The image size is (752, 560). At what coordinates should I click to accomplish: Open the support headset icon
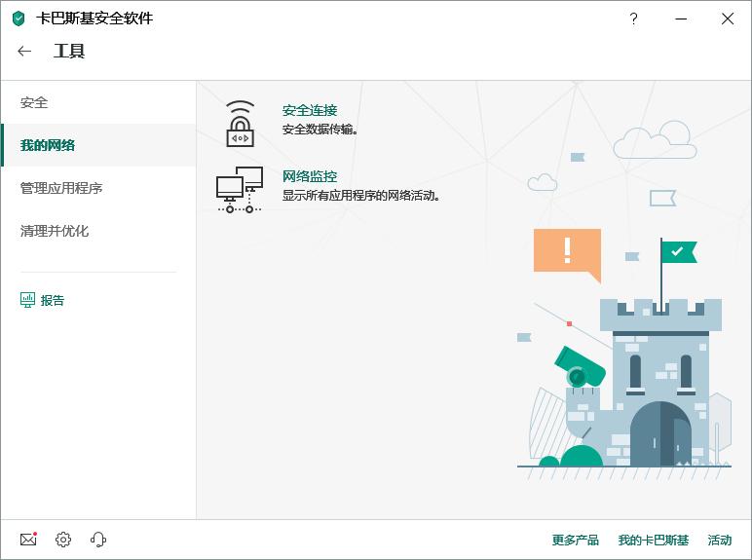[98, 540]
